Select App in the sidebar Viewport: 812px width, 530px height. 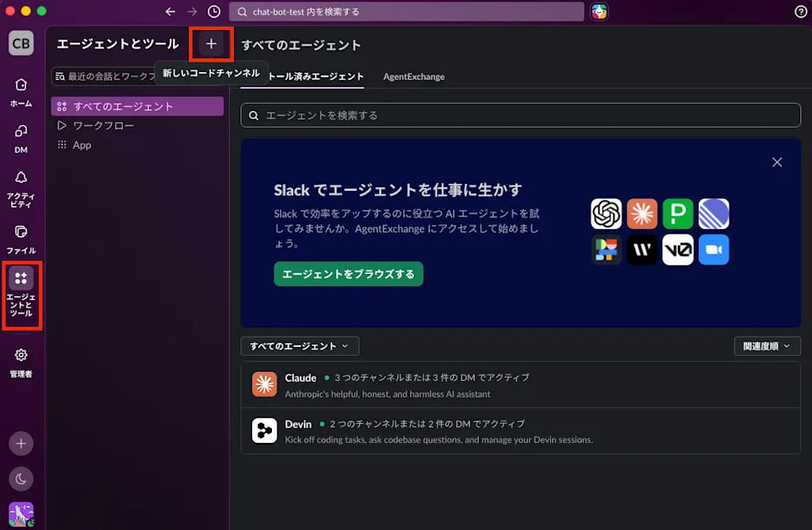click(137, 145)
